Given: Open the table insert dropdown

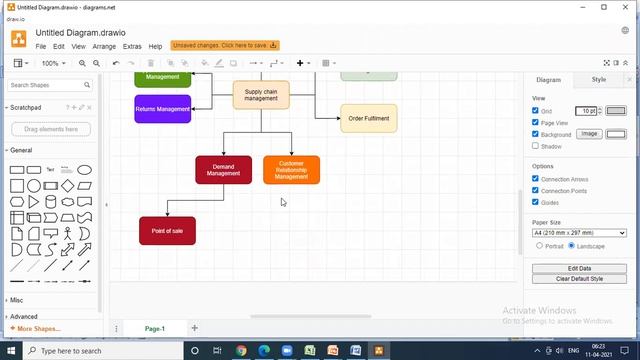Looking at the screenshot, I should 329,63.
